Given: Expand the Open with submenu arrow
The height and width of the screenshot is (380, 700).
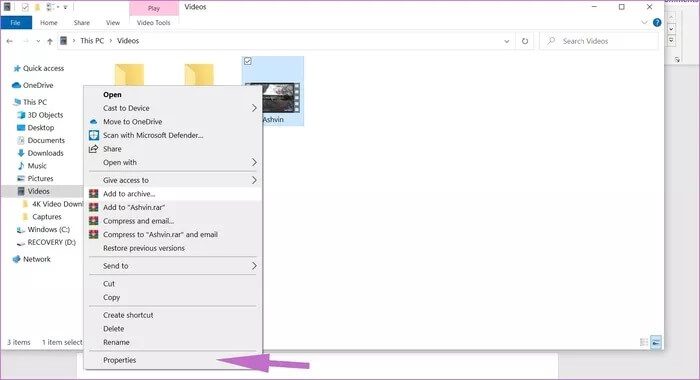Looking at the screenshot, I should coord(254,162).
